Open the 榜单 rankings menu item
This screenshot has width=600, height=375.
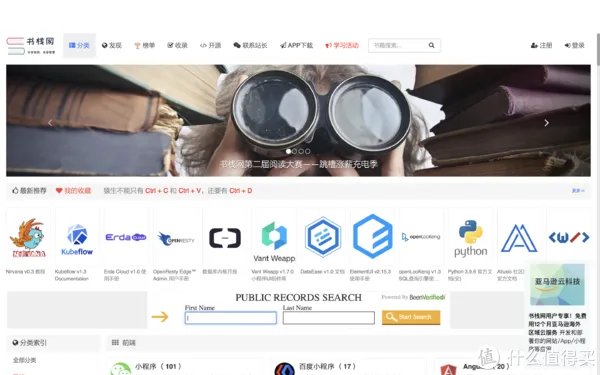click(x=145, y=46)
